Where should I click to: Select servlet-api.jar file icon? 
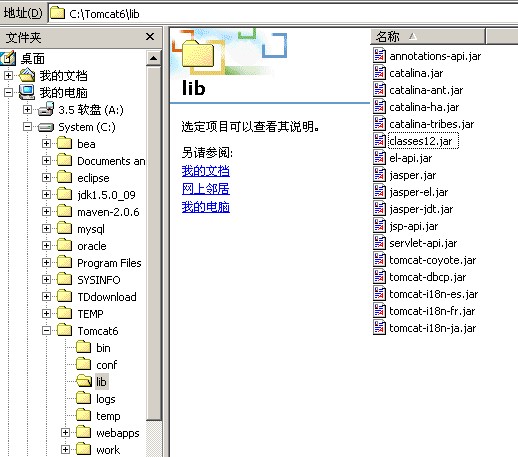[x=379, y=243]
